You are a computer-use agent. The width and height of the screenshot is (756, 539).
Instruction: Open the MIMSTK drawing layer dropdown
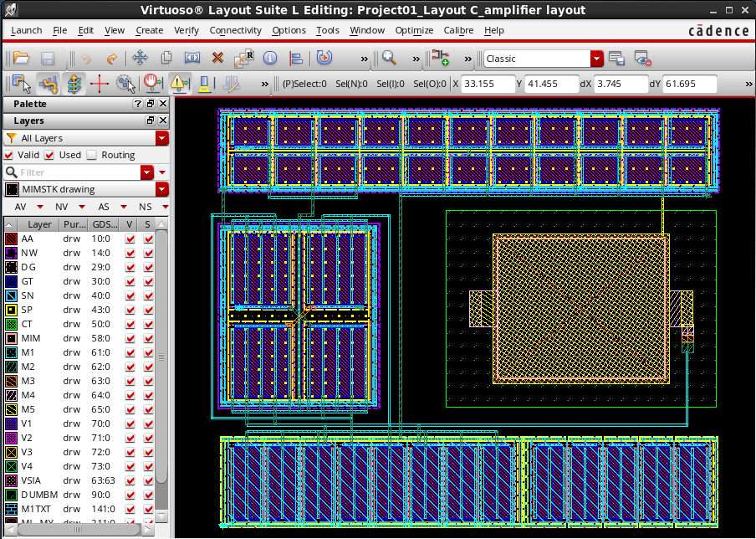pyautogui.click(x=162, y=189)
